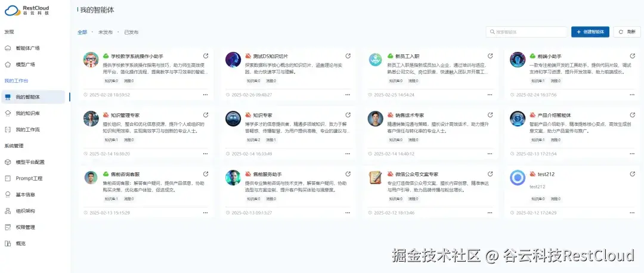
Task: Click share icon on 前端小助手 card
Action: [x=633, y=56]
